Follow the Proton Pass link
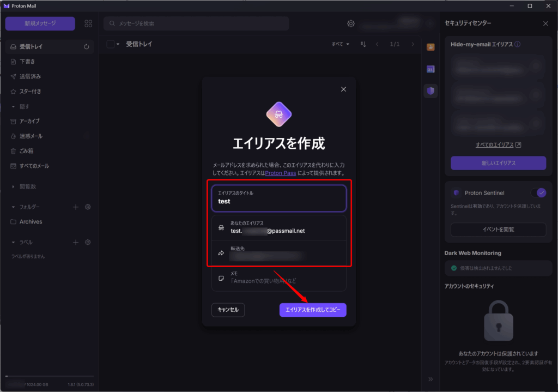This screenshot has height=392, width=558. pyautogui.click(x=281, y=173)
